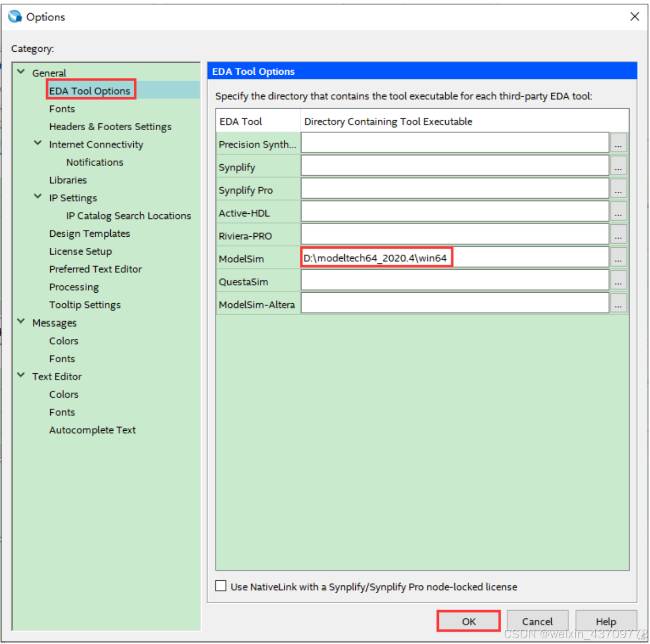
Task: Click the Active-HDL path field
Action: tap(455, 212)
